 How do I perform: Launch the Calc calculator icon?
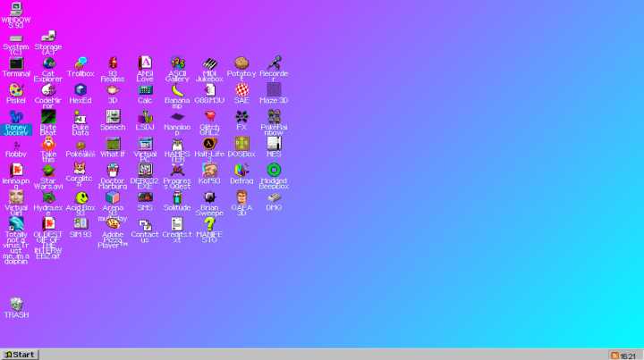pos(145,90)
